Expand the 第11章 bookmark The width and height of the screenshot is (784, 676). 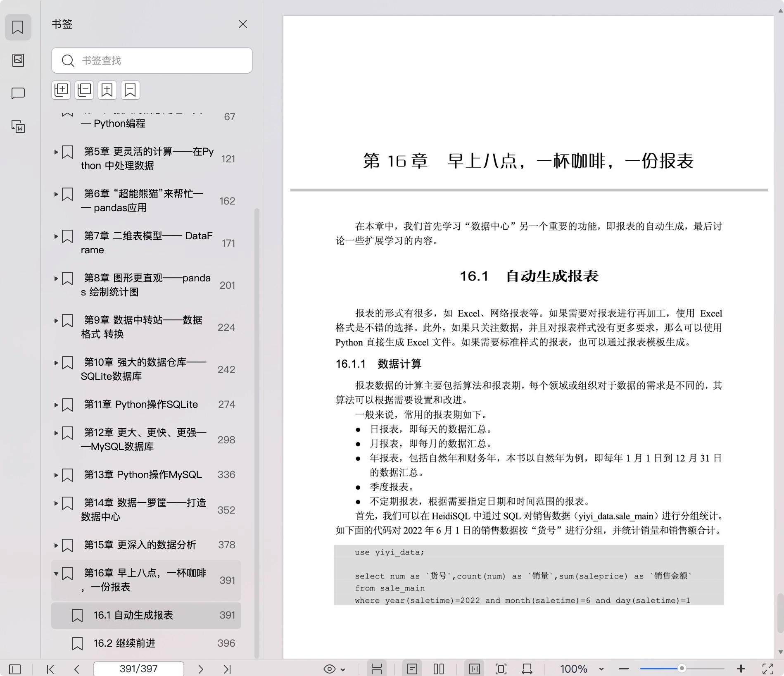[x=56, y=405]
